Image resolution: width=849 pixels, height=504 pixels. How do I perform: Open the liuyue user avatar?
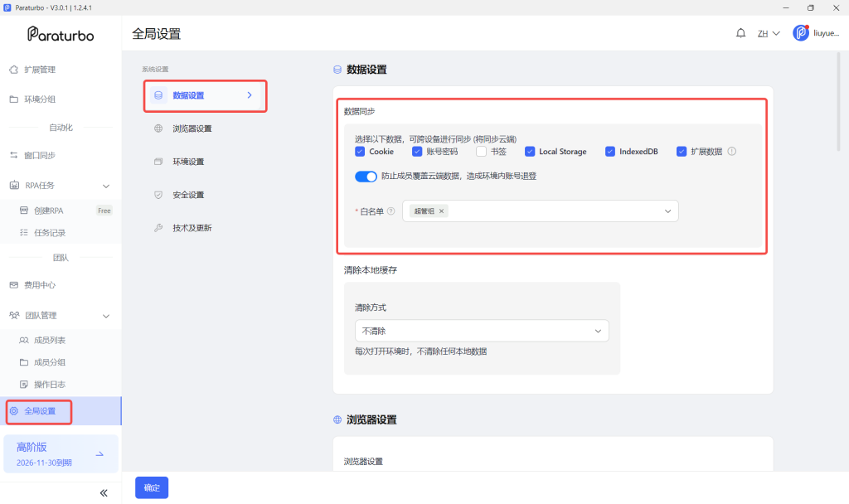[x=801, y=33]
